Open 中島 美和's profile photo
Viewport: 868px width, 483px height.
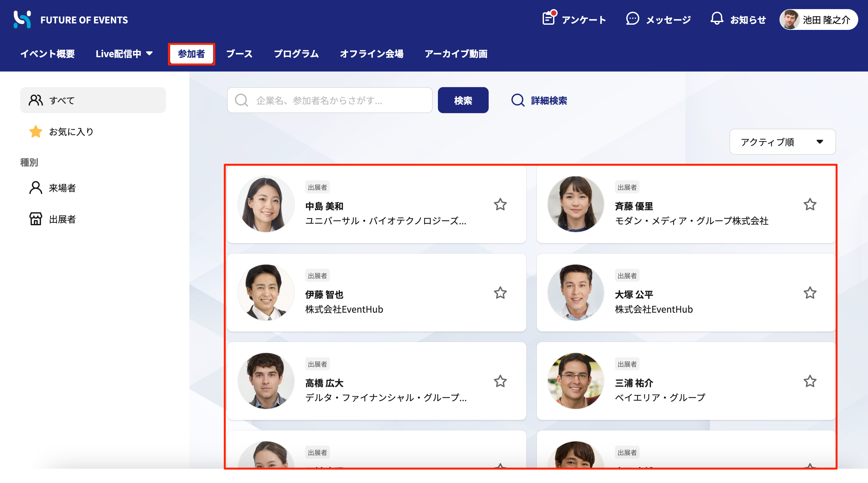click(266, 204)
